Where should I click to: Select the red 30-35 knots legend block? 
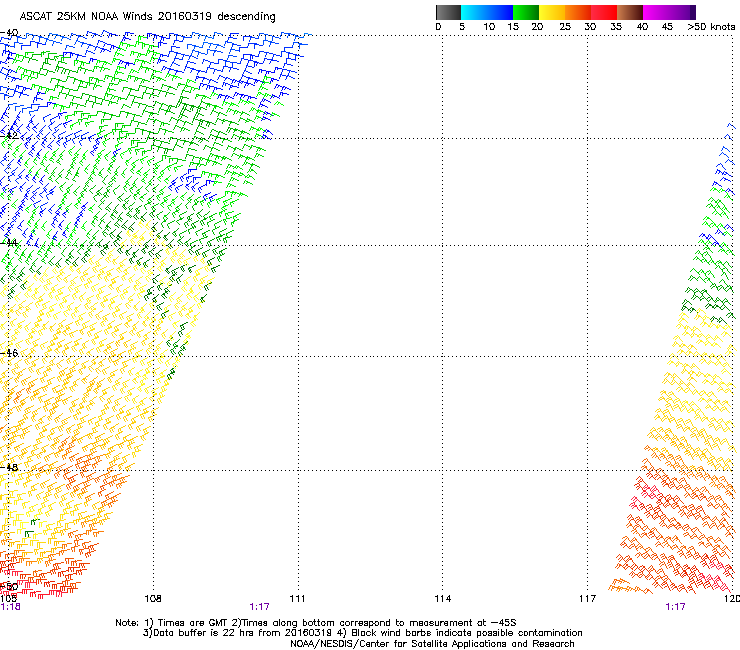(604, 12)
